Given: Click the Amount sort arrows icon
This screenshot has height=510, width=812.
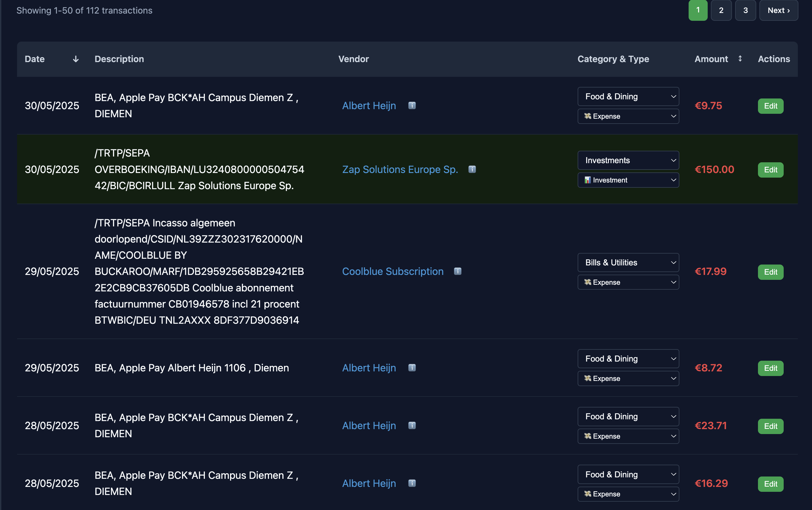Looking at the screenshot, I should point(740,59).
